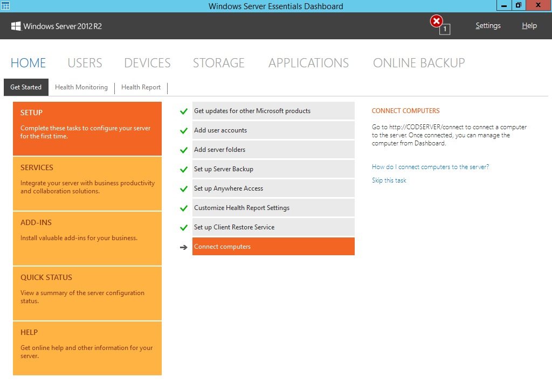Click the Dashboard app icon in title bar
Image resolution: width=552 pixels, height=392 pixels.
tap(5, 5)
